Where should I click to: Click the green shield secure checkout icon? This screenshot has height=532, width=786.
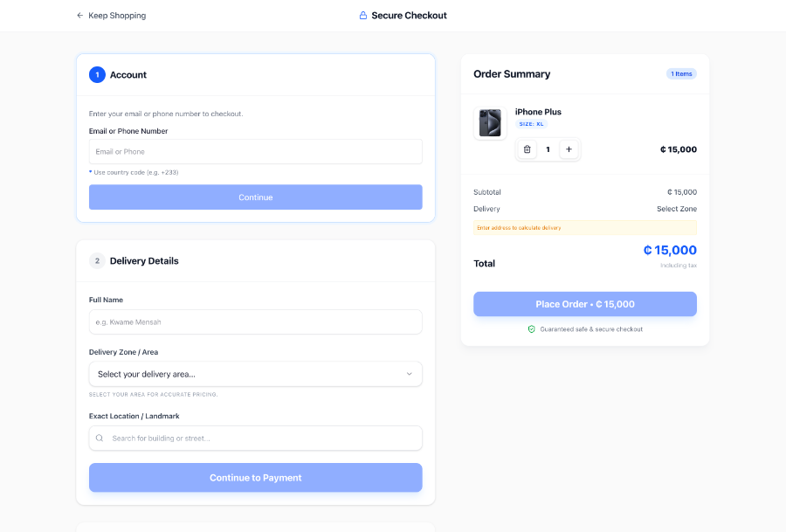531,329
